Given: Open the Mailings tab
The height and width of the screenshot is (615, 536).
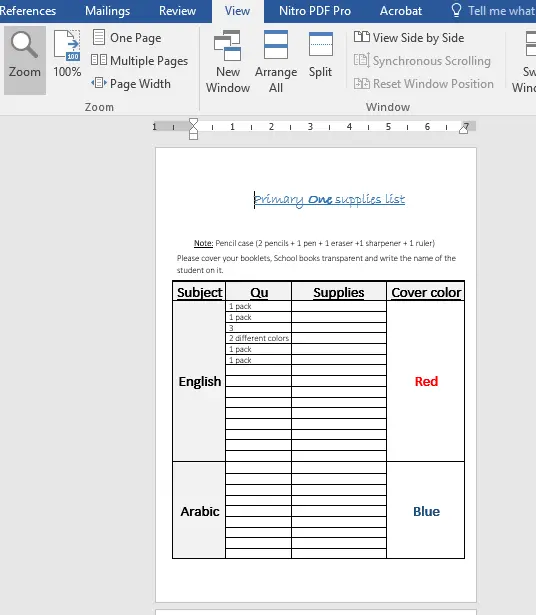Looking at the screenshot, I should [x=107, y=11].
